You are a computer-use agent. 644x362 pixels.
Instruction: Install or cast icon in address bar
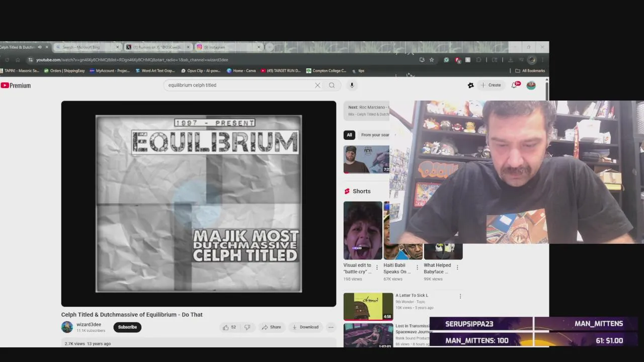[422, 60]
